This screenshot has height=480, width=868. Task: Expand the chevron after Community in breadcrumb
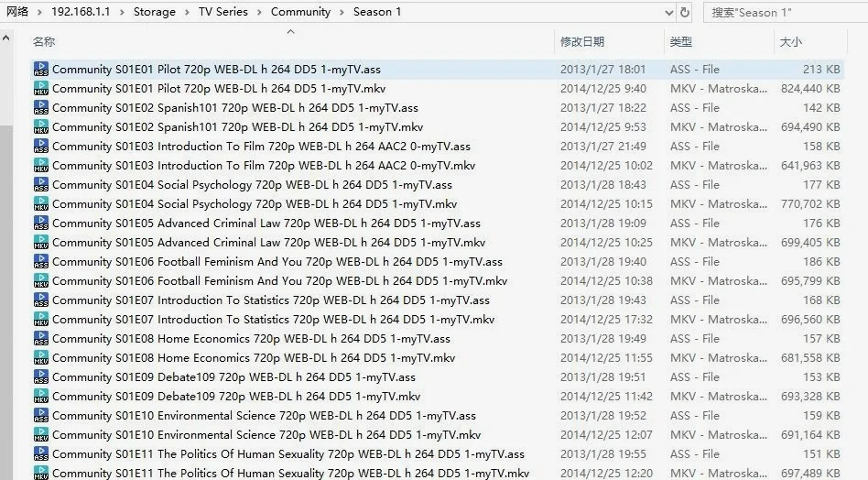tap(342, 12)
